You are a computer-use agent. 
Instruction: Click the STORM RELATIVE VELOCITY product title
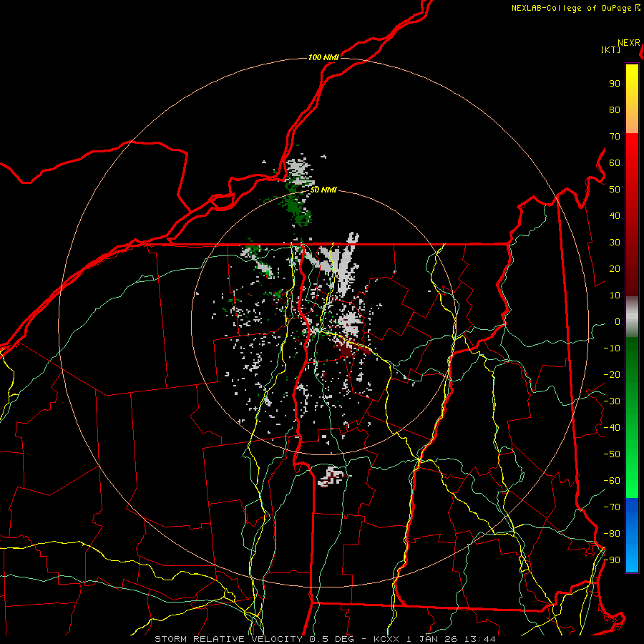[228, 639]
